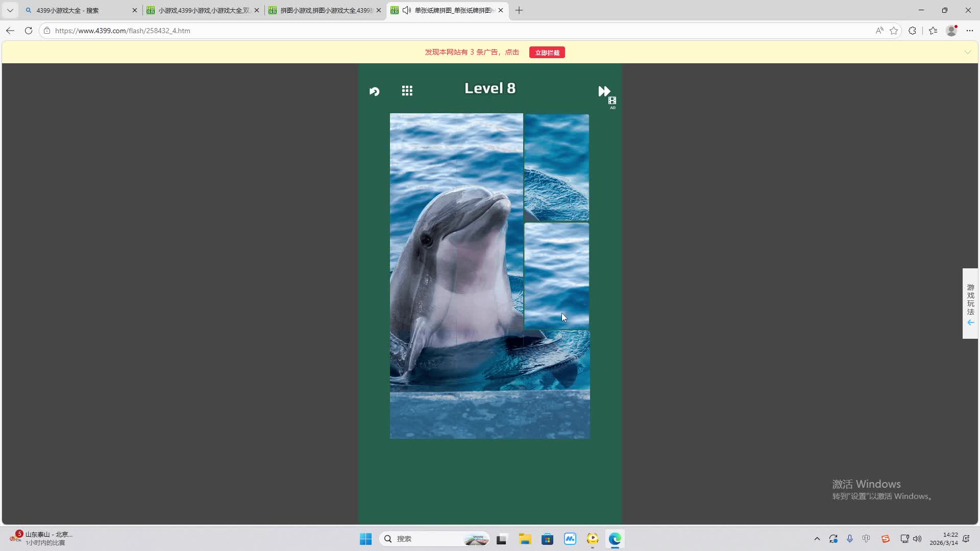
Task: Add page to favorites star icon
Action: click(894, 31)
